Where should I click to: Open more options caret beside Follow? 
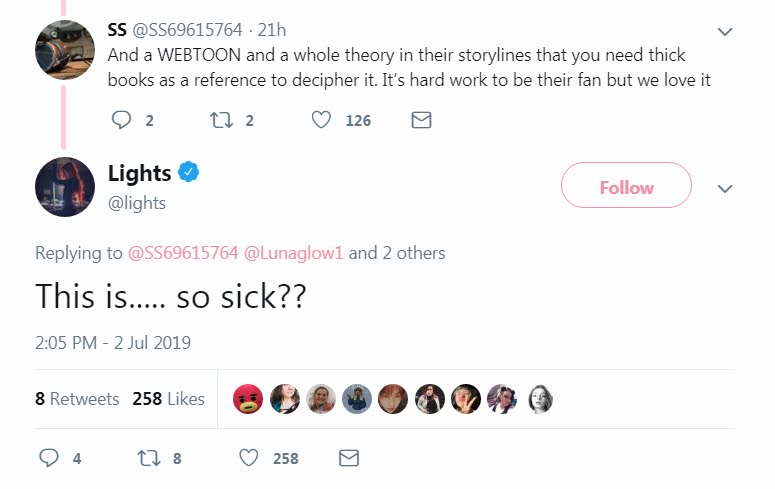tap(726, 188)
